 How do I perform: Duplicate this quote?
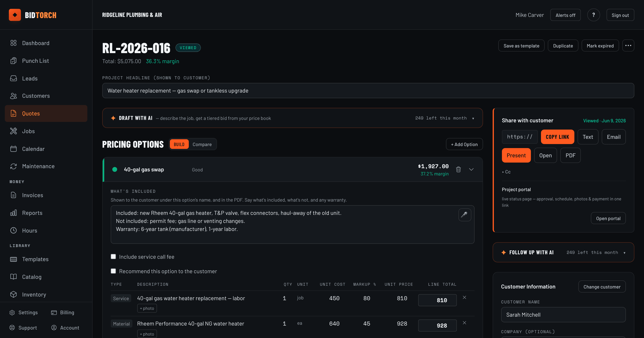click(x=563, y=45)
